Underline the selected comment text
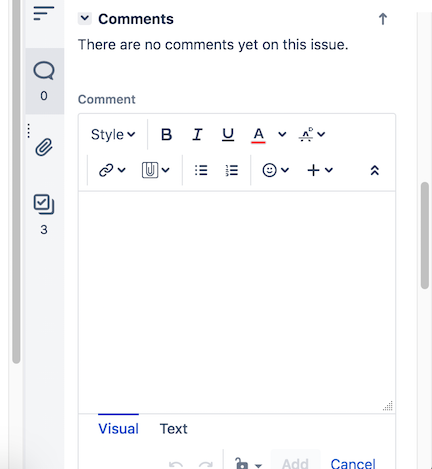Image resolution: width=432 pixels, height=469 pixels. [228, 135]
